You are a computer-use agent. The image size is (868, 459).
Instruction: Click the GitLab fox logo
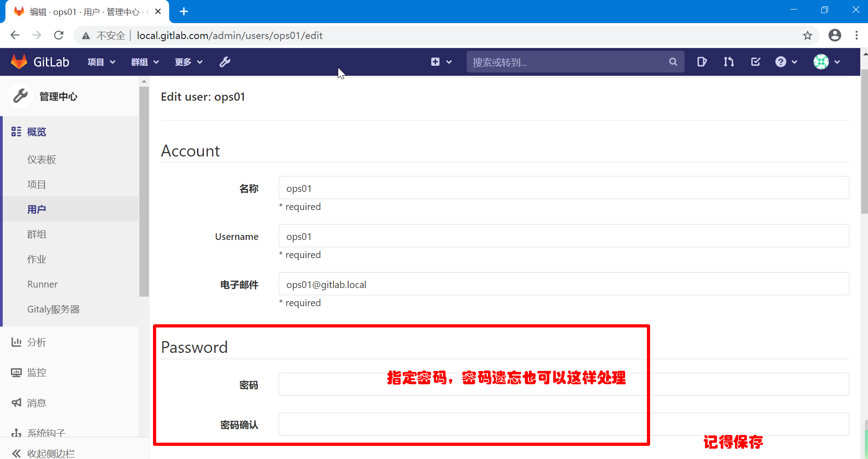(x=19, y=62)
